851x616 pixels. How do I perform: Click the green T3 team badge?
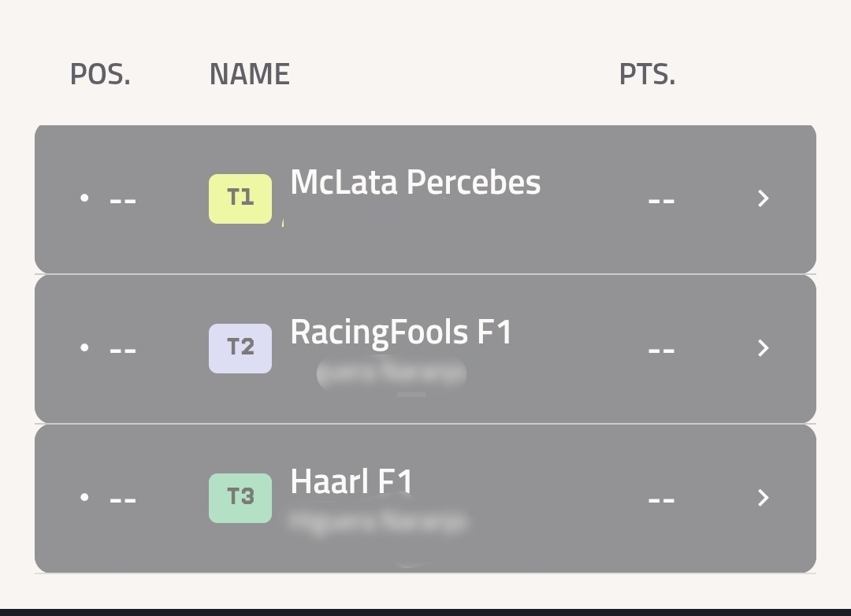[x=240, y=498]
